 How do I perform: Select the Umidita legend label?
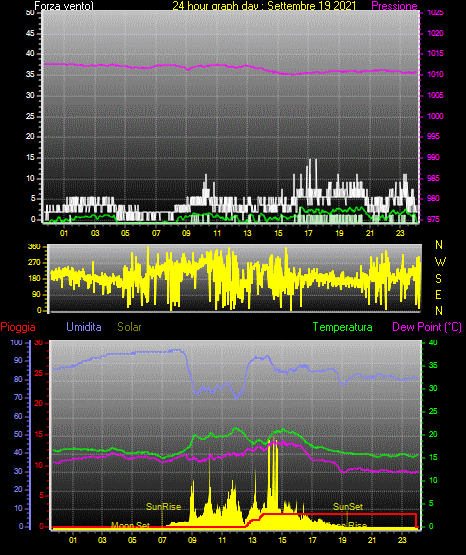point(84,327)
